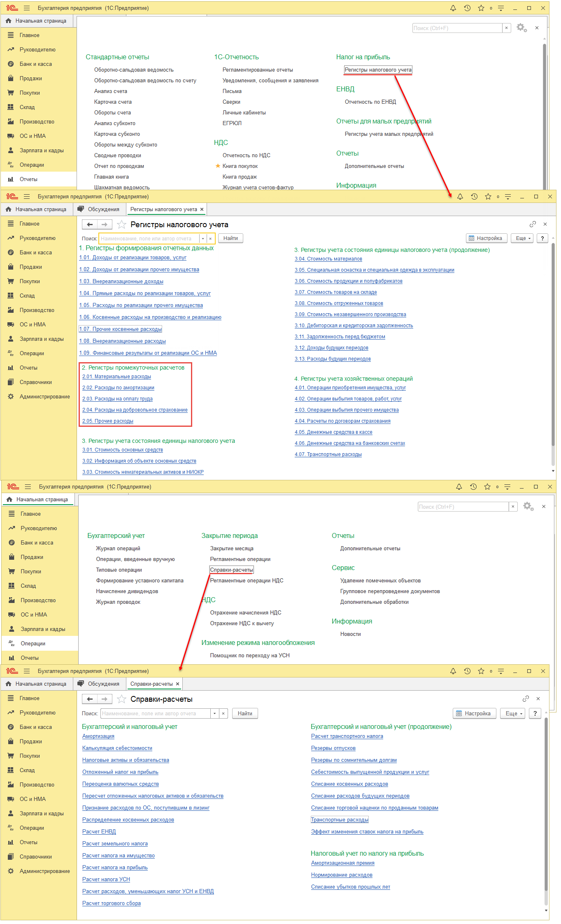
Task: Switch to Справки-расчеты tab
Action: click(x=151, y=684)
